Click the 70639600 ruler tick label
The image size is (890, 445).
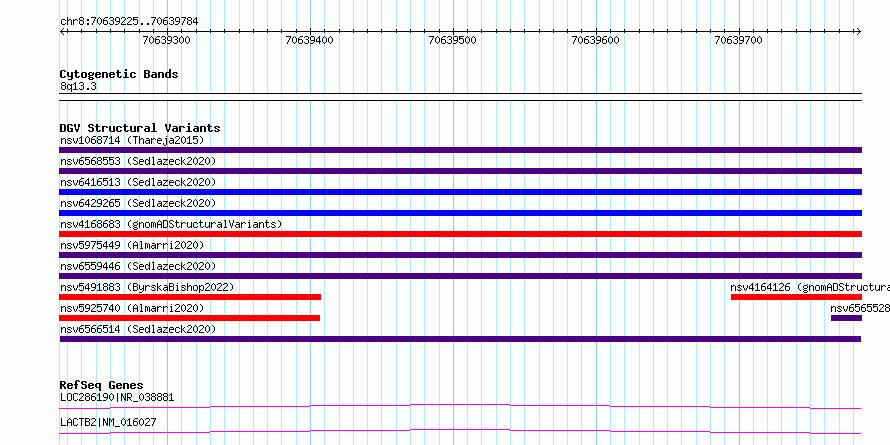(595, 40)
